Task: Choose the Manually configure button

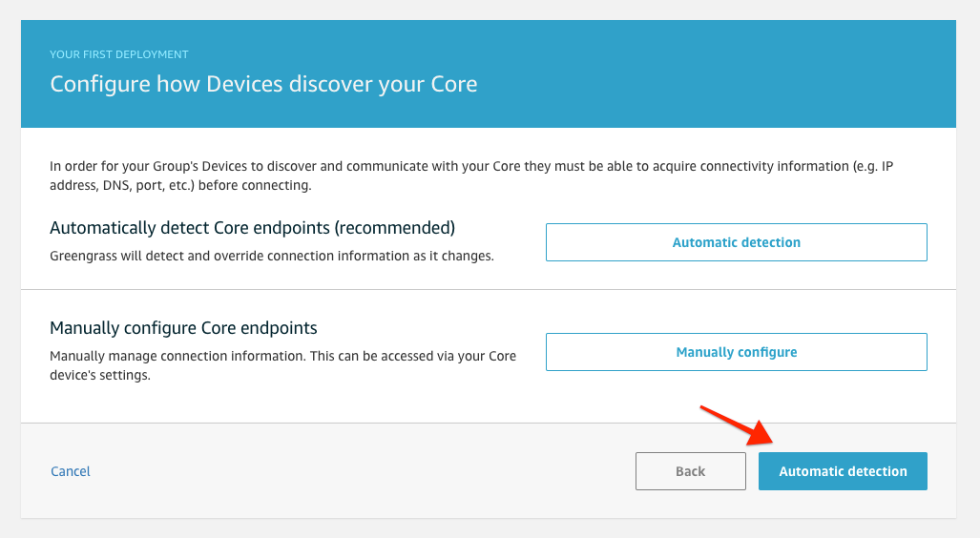Action: (736, 352)
